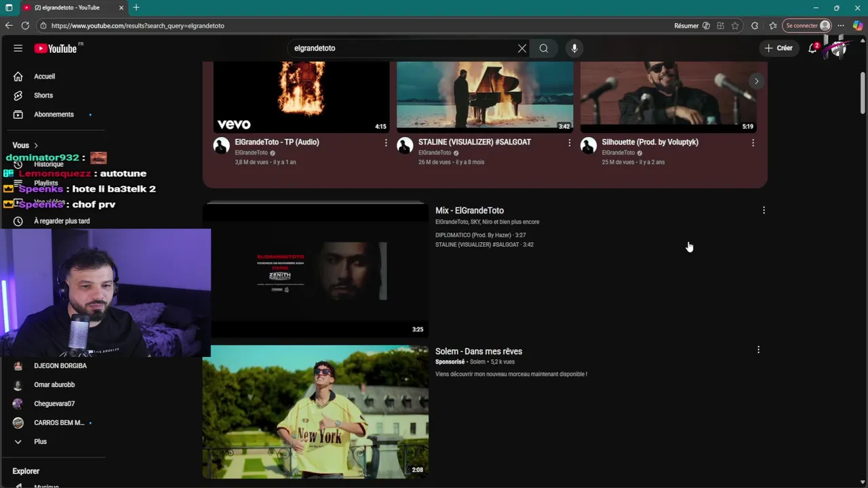This screenshot has width=868, height=488.
Task: Open Explorer section heading
Action: coord(26,471)
